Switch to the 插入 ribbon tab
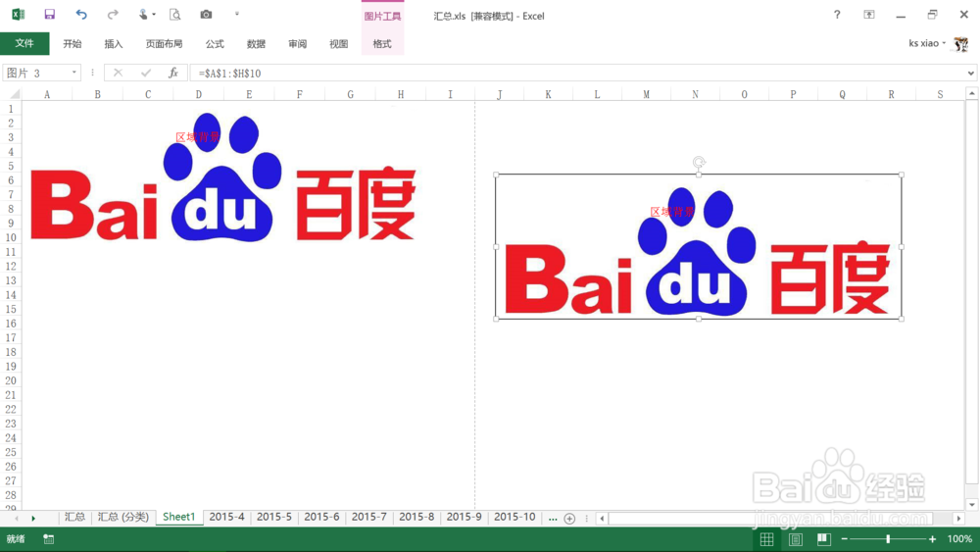The image size is (980, 552). pos(114,44)
